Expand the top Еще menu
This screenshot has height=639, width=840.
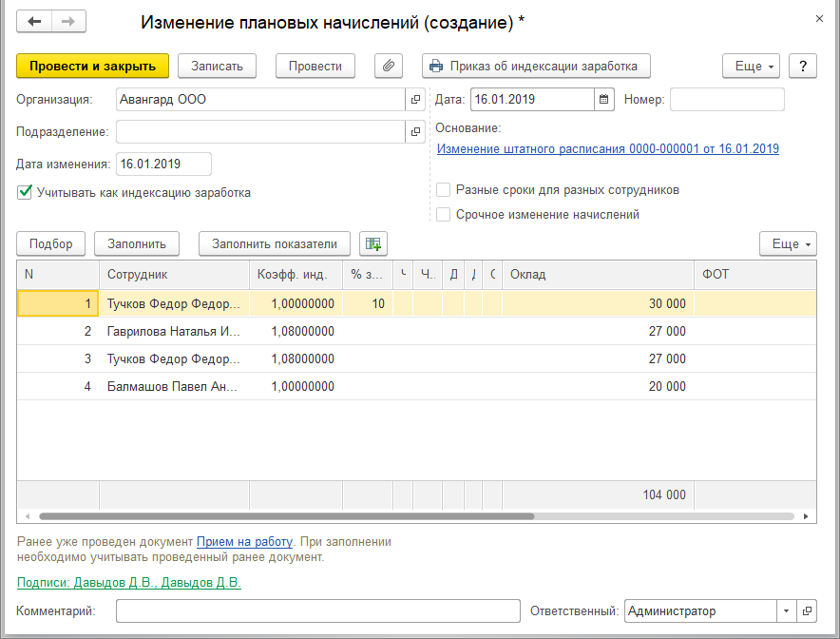pos(751,66)
